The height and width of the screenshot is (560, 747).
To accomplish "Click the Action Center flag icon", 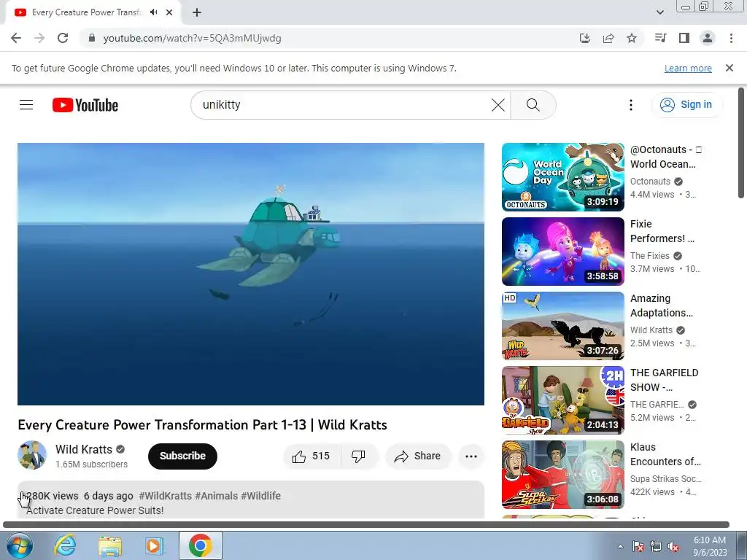I will 638,547.
